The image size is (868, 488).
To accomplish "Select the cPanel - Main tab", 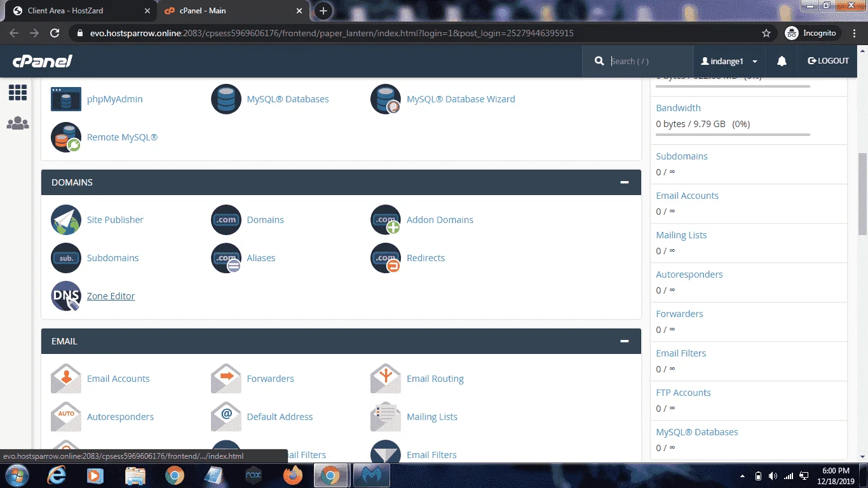I will 233,11.
